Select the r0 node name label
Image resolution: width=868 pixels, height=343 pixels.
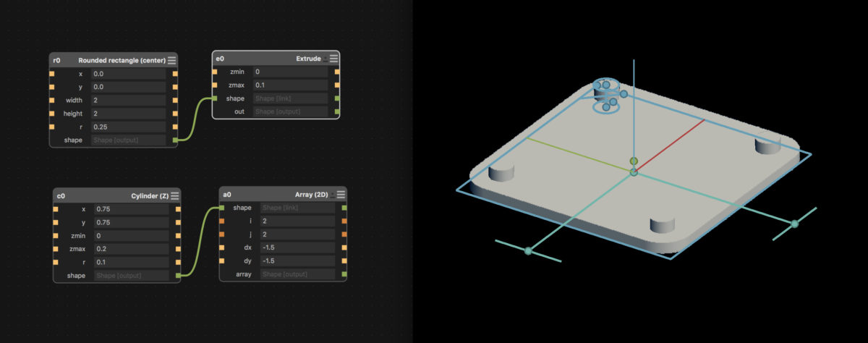56,60
